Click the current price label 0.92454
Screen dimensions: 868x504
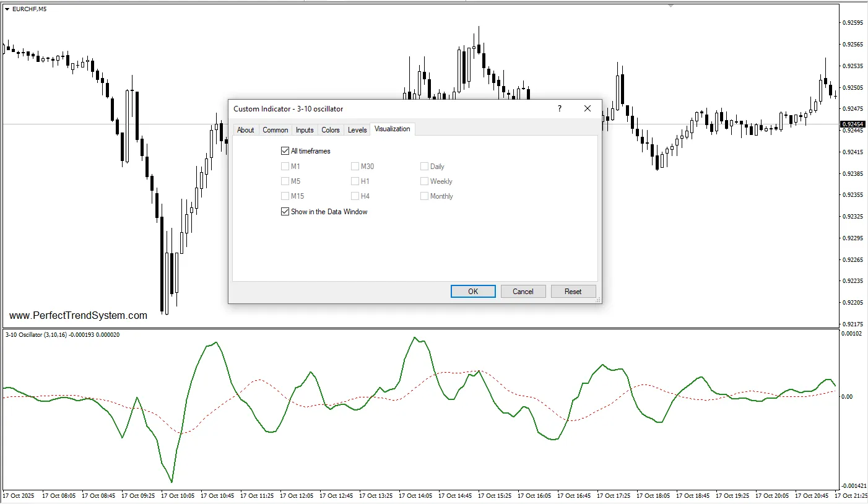[x=853, y=124]
